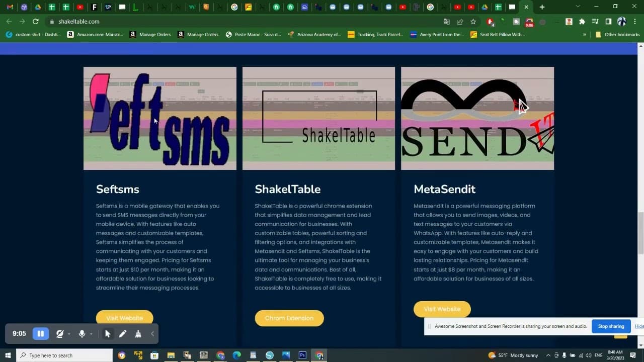Open the Photos app from the taskbar

tap(286, 355)
